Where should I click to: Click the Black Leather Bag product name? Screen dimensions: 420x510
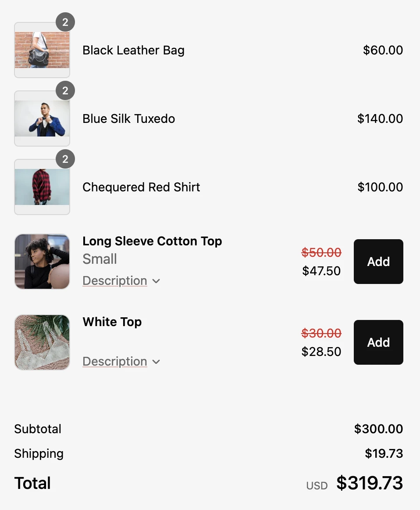click(133, 50)
